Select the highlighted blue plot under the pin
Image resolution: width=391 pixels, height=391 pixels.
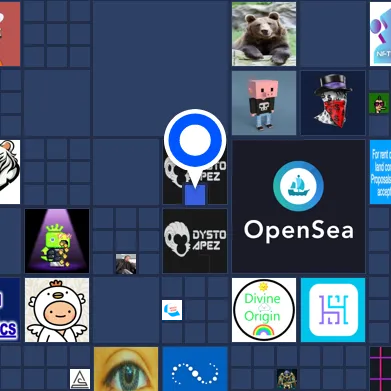click(195, 195)
